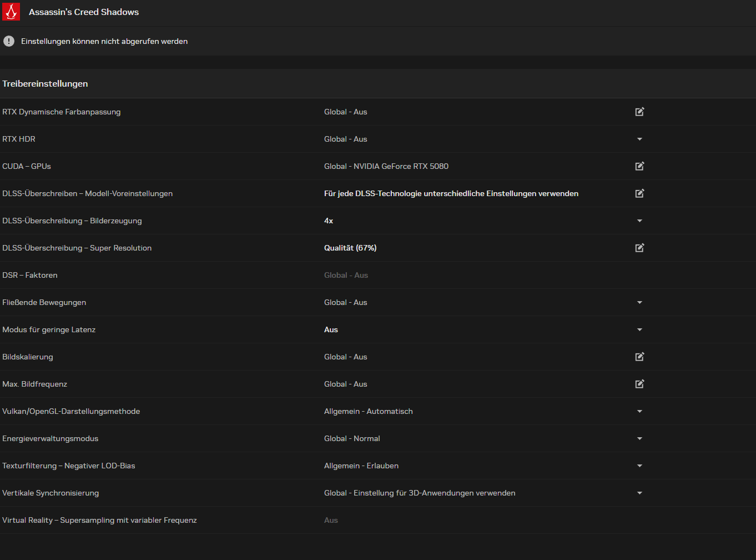Click the 'Energieverwaltungsmodus' label
Viewport: 756px width, 560px height.
click(50, 438)
